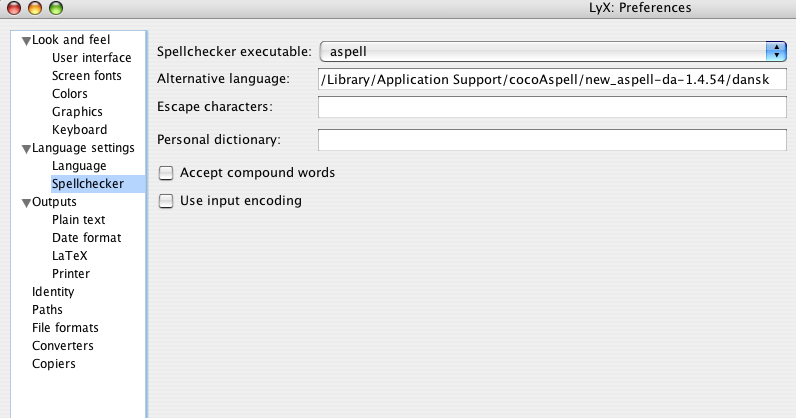Select File formats in the sidebar
The height and width of the screenshot is (418, 796).
pyautogui.click(x=65, y=328)
